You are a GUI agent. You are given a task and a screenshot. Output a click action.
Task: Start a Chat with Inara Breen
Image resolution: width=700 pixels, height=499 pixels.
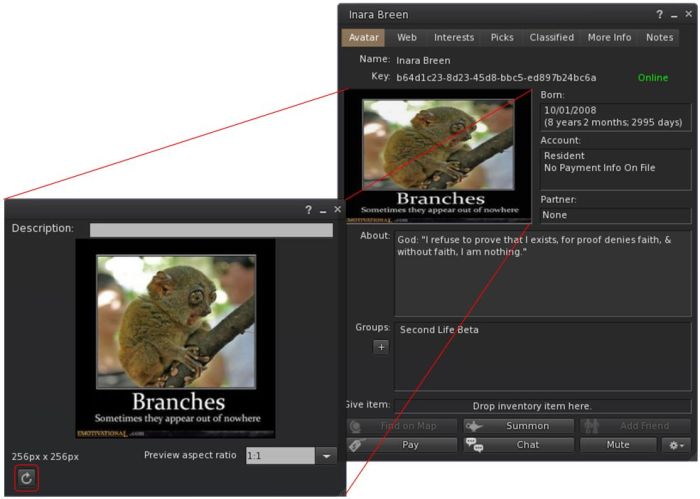518,445
